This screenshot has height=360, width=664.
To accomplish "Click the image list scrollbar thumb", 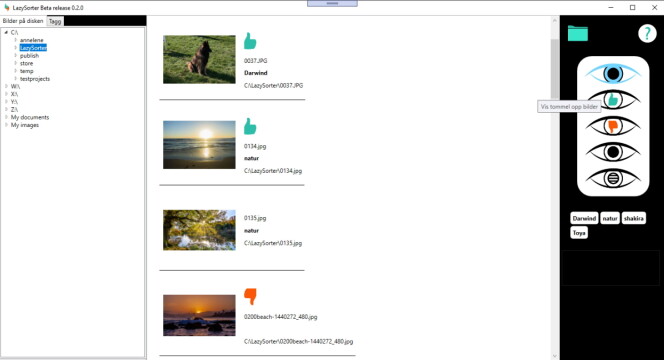I will [x=555, y=69].
